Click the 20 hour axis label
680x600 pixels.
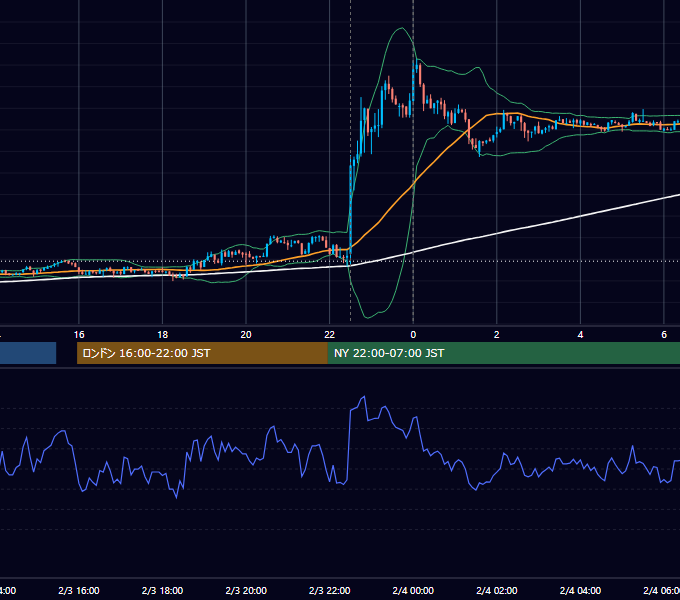point(246,335)
